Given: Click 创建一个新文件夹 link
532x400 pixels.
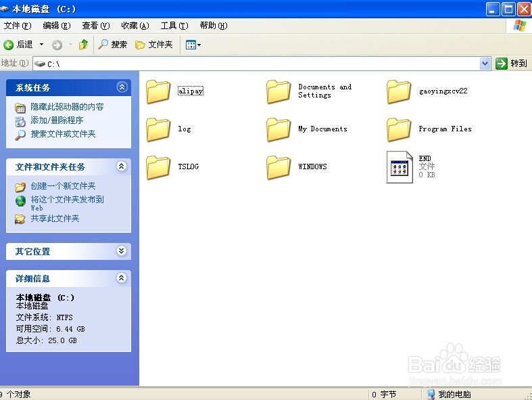Looking at the screenshot, I should [63, 186].
